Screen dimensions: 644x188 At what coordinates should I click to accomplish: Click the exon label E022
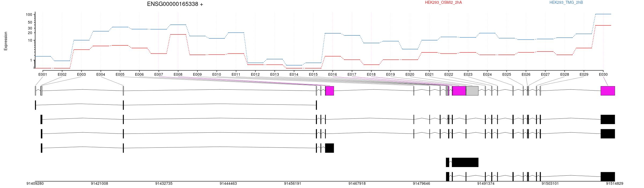pyautogui.click(x=449, y=74)
